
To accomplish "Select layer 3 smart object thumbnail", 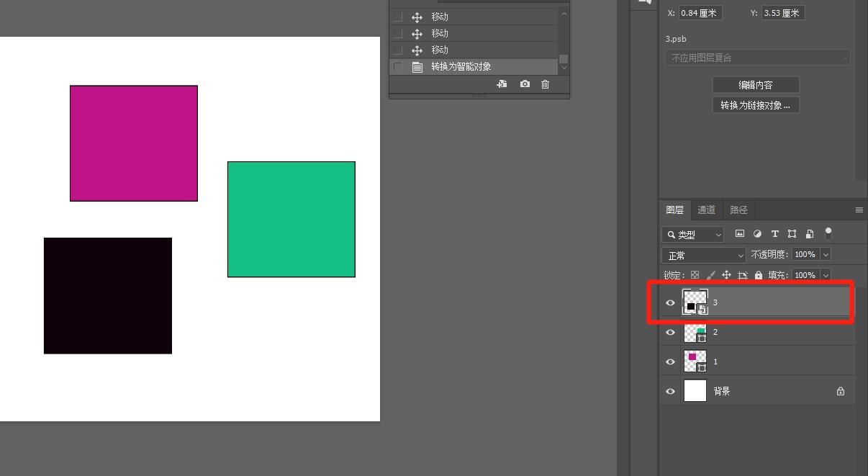I will 695,302.
